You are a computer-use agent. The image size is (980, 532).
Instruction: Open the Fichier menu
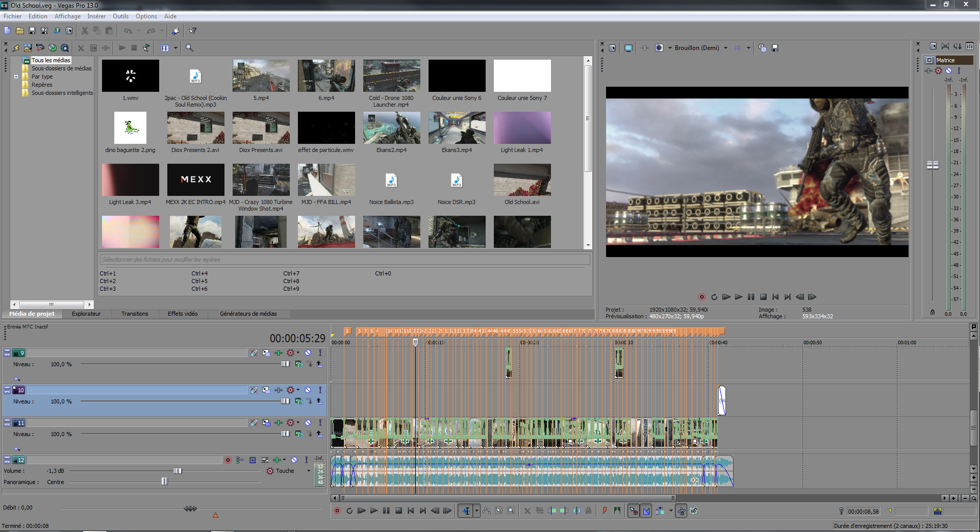13,16
